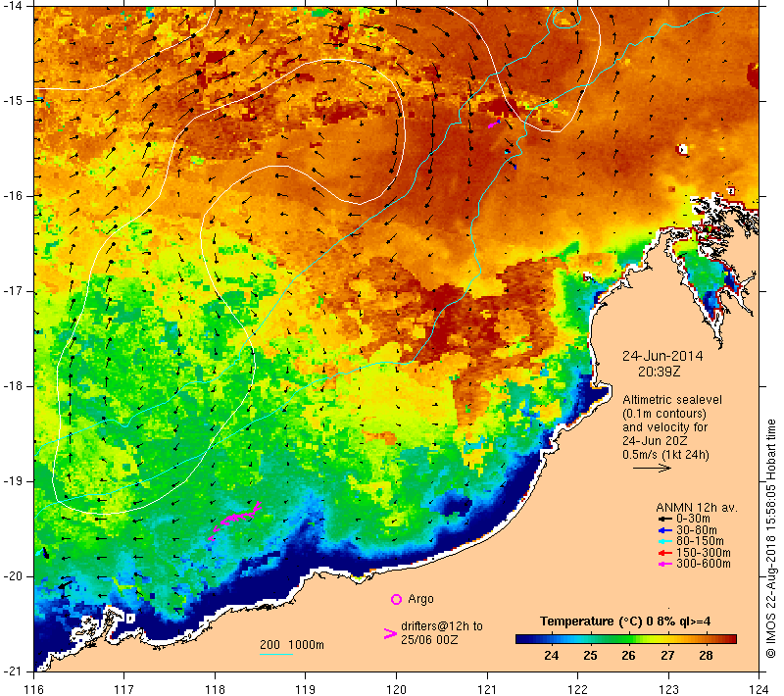This screenshot has height=696, width=784.
Task: Click the longitude axis label 118
Action: tap(215, 689)
